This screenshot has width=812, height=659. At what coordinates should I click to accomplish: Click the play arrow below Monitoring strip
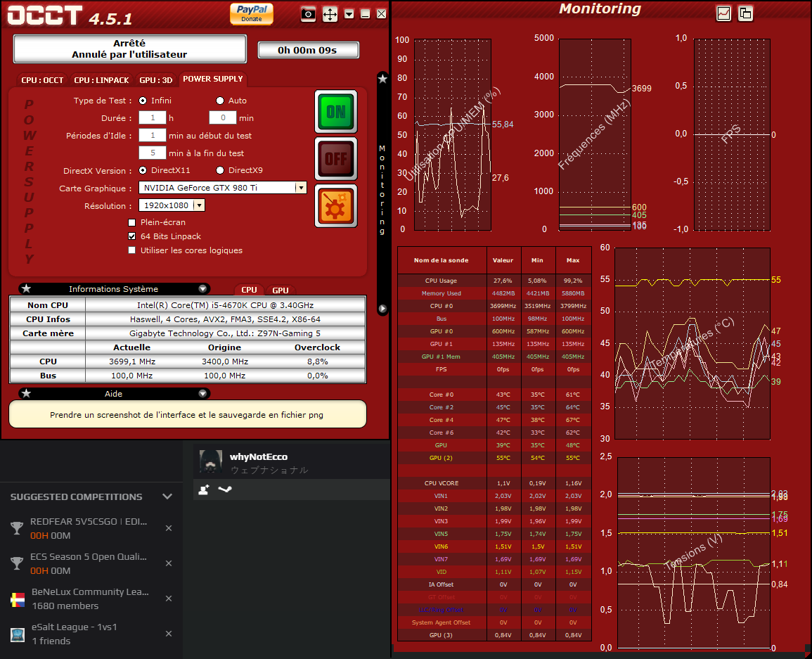[382, 309]
